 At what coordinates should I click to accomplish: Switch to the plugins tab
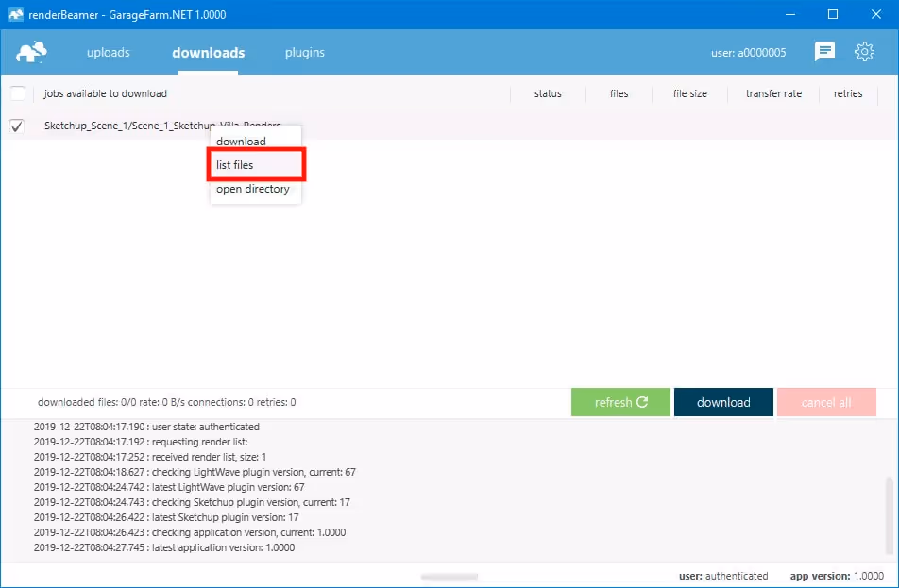[304, 52]
